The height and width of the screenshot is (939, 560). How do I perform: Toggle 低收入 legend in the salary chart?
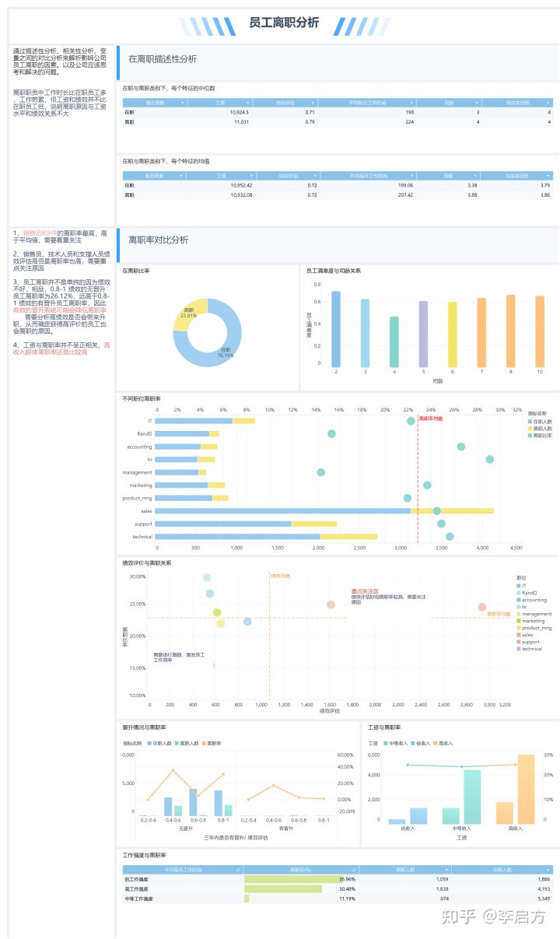pos(422,744)
